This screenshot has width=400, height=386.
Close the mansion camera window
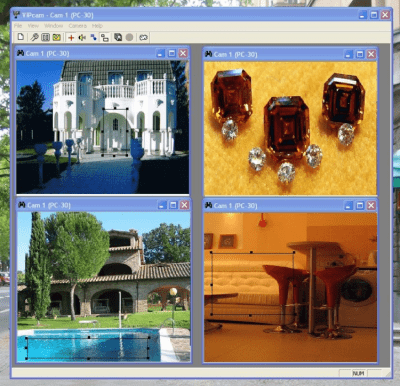183,53
